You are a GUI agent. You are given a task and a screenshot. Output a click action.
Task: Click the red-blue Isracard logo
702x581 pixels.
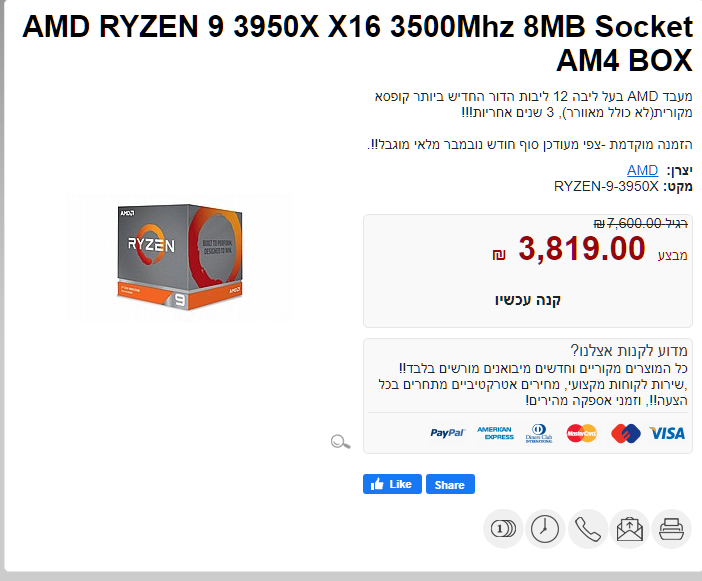pos(625,433)
